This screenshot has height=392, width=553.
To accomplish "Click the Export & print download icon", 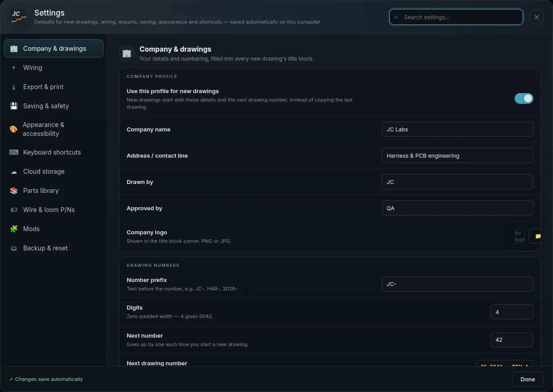I will (14, 87).
